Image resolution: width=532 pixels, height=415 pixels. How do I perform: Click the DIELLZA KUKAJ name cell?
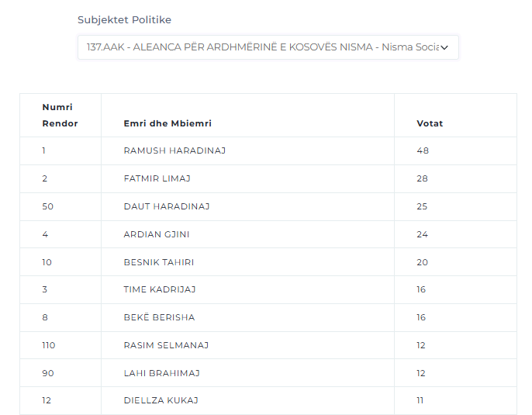coord(247,401)
